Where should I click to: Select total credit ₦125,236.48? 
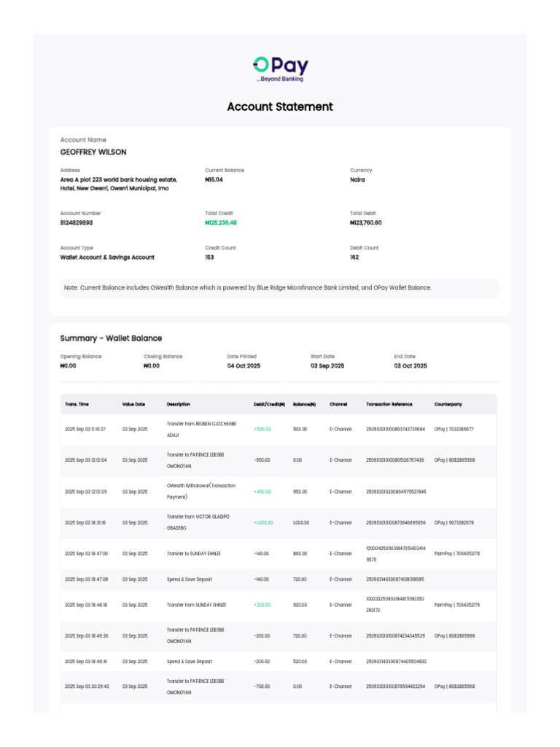[x=220, y=222]
